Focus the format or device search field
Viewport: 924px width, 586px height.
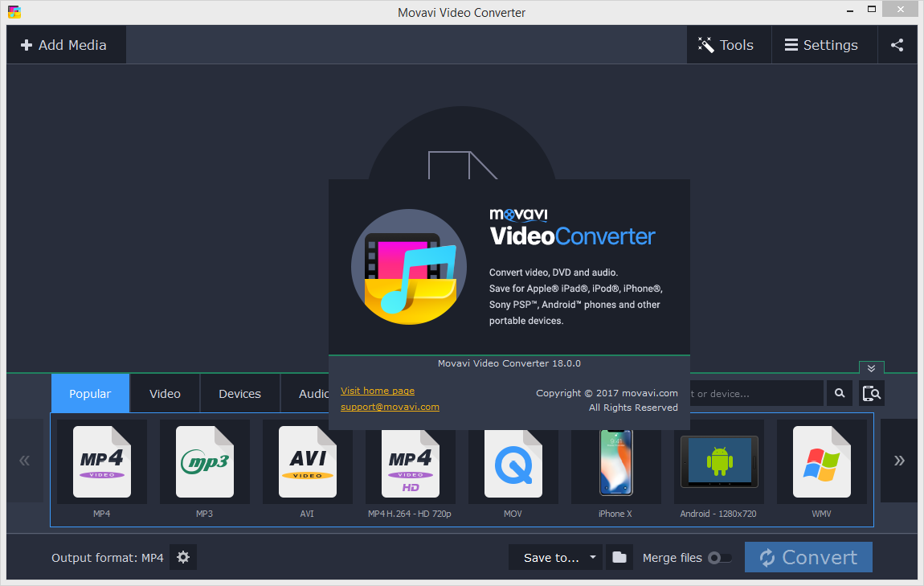757,393
